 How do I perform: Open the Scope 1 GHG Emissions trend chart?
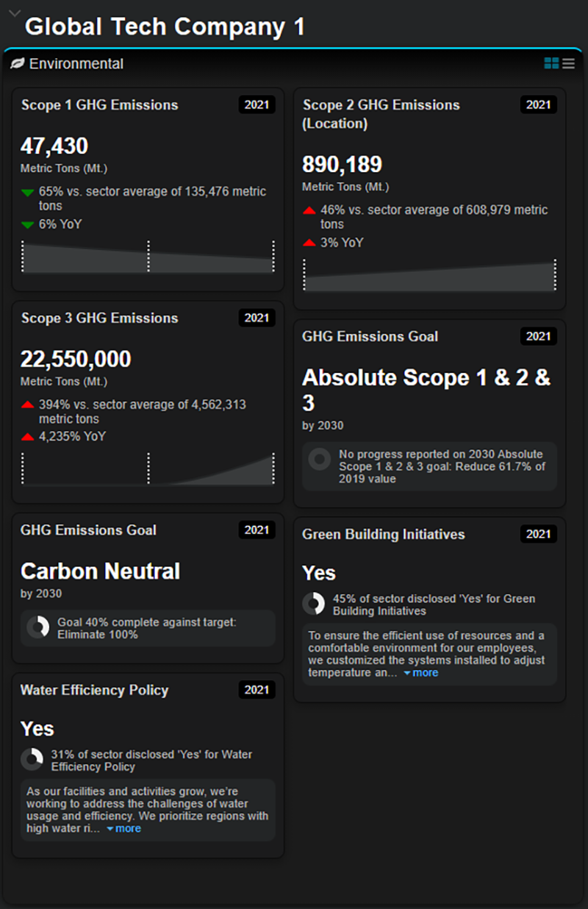pyautogui.click(x=148, y=257)
